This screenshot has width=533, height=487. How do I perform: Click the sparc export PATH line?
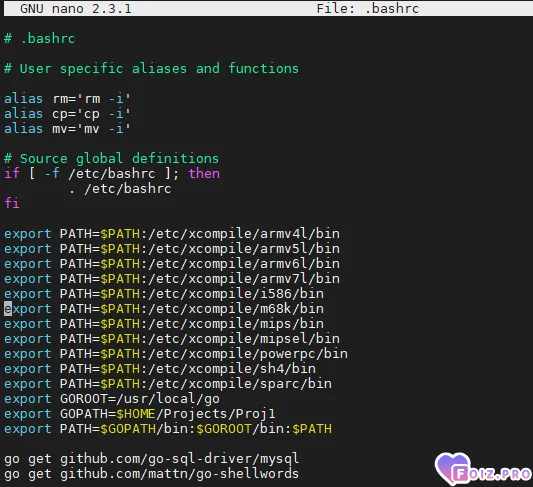pos(168,384)
